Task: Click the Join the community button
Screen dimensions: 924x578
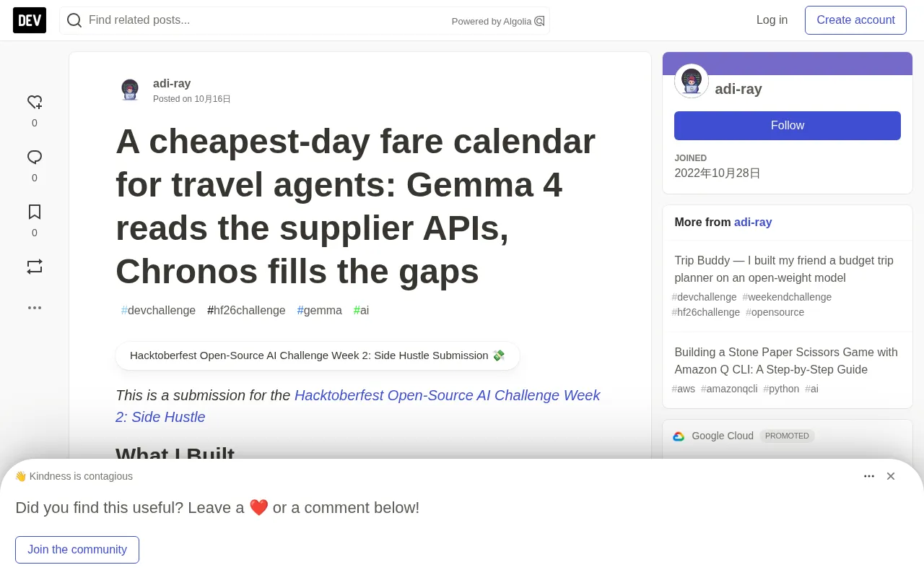Action: click(x=77, y=550)
